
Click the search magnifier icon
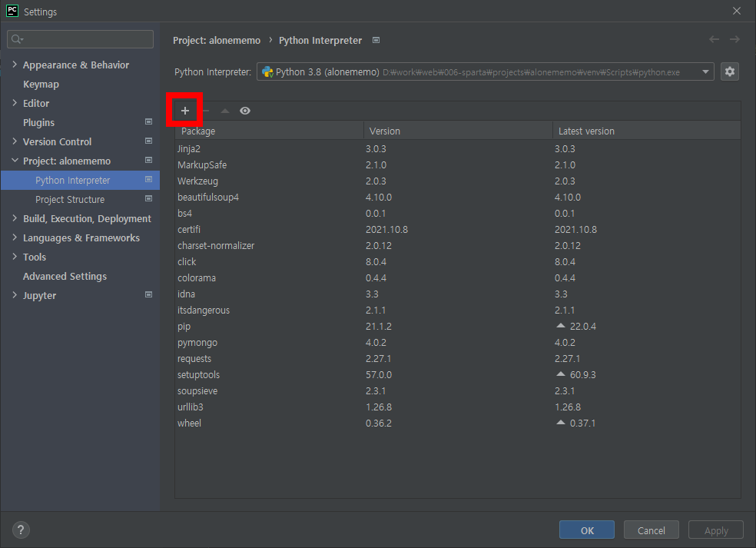[x=17, y=39]
